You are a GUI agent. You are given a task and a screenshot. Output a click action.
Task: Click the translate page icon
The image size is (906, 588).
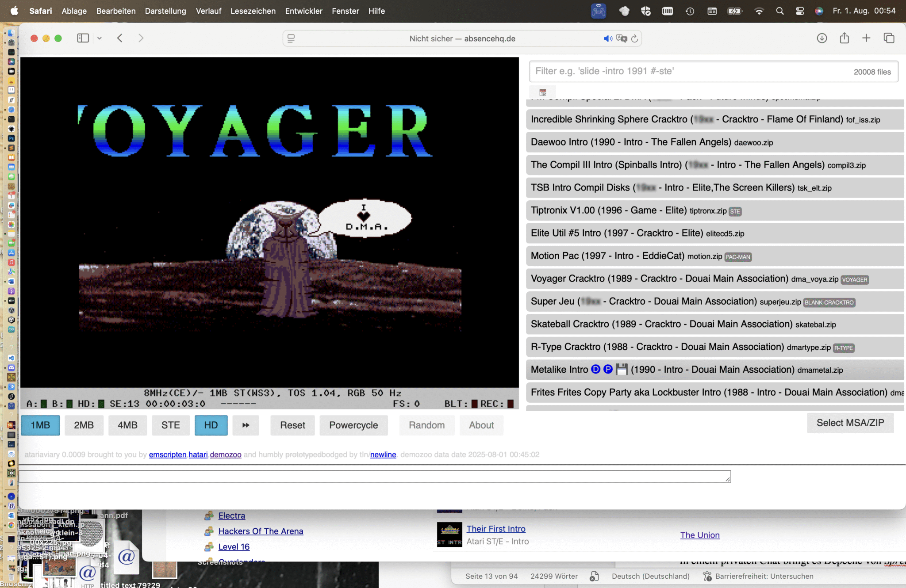[622, 38]
